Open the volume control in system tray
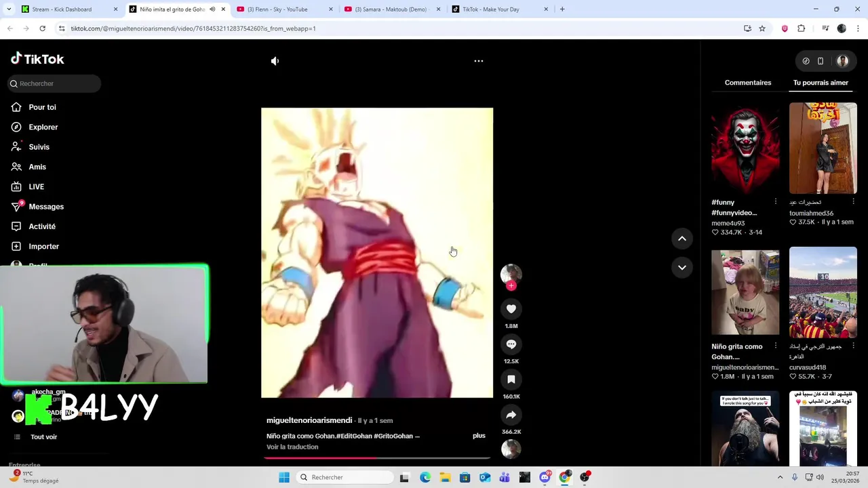Image resolution: width=868 pixels, height=488 pixels. click(x=820, y=477)
